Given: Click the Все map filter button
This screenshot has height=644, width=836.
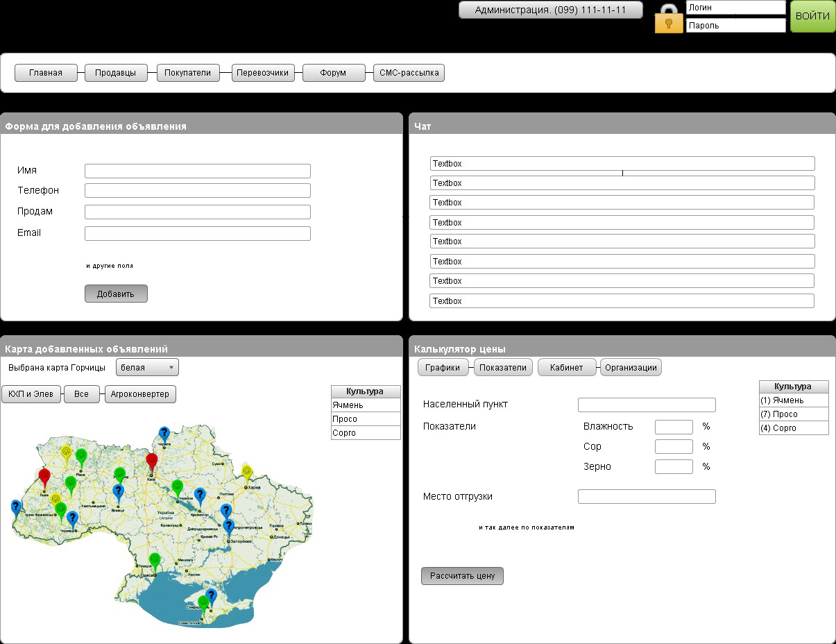Looking at the screenshot, I should (82, 394).
